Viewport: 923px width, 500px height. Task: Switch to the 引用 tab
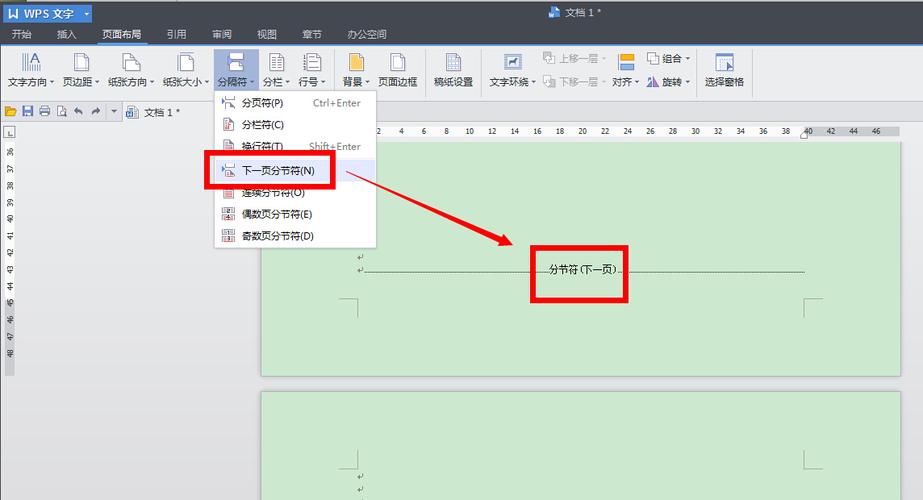(x=176, y=34)
